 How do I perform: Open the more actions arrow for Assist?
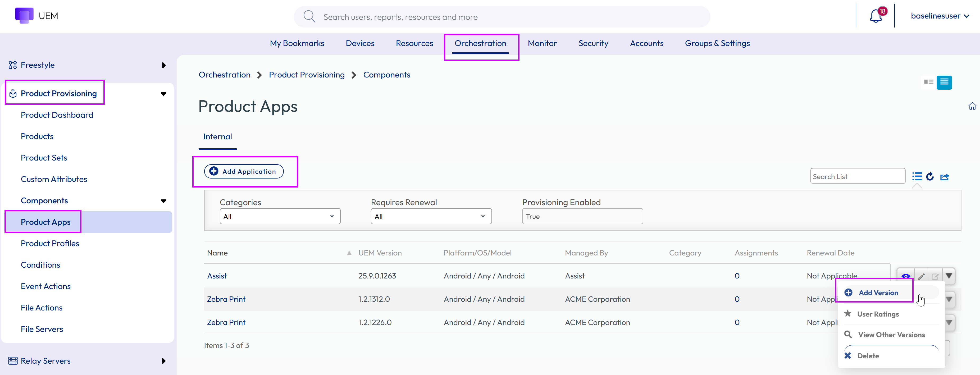(x=949, y=276)
